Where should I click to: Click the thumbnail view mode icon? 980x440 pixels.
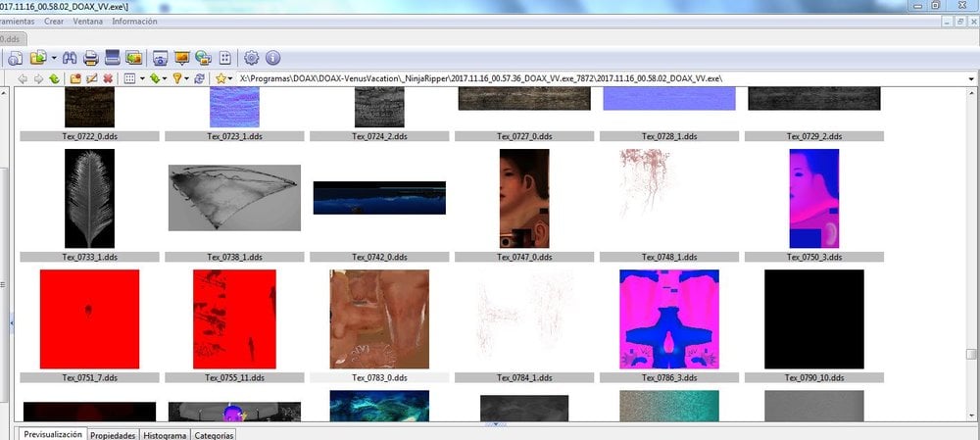[129, 78]
